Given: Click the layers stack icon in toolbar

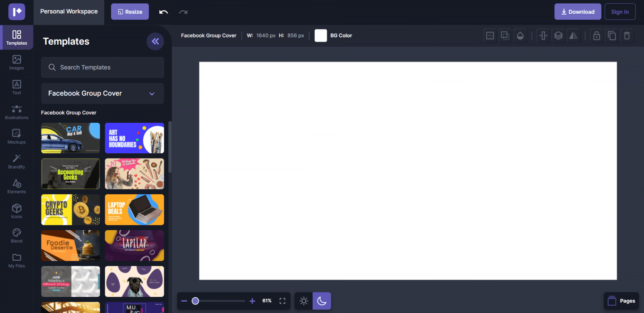Looking at the screenshot, I should point(558,36).
